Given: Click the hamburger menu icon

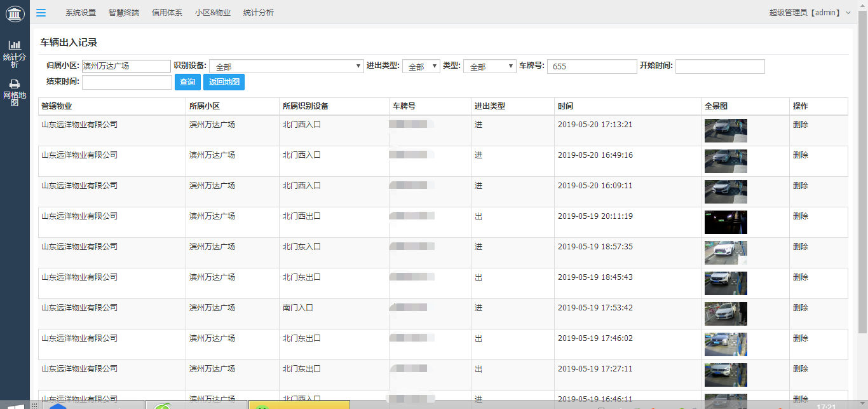Looking at the screenshot, I should pos(41,12).
